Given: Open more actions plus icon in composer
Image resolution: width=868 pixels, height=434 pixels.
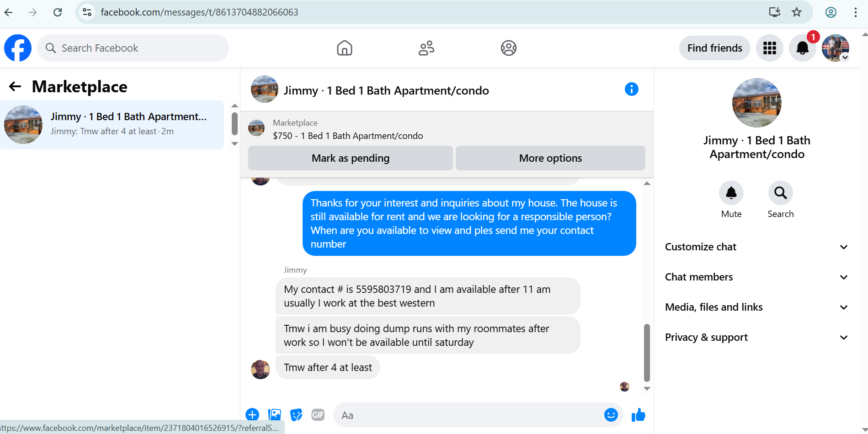Looking at the screenshot, I should click(252, 415).
